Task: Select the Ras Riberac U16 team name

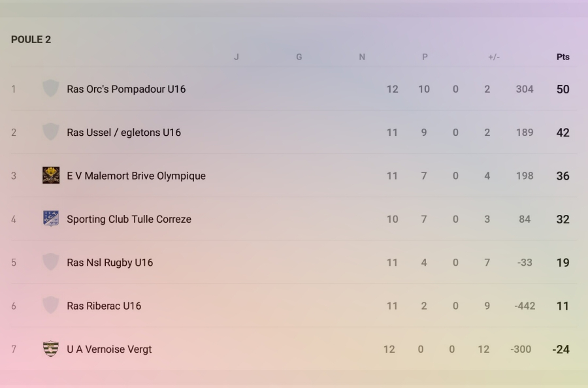Action: click(x=104, y=306)
